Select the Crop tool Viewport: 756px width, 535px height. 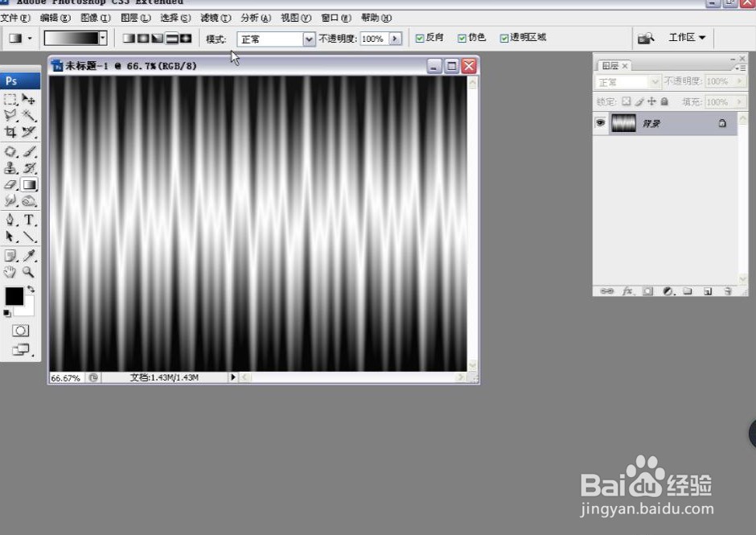point(10,132)
